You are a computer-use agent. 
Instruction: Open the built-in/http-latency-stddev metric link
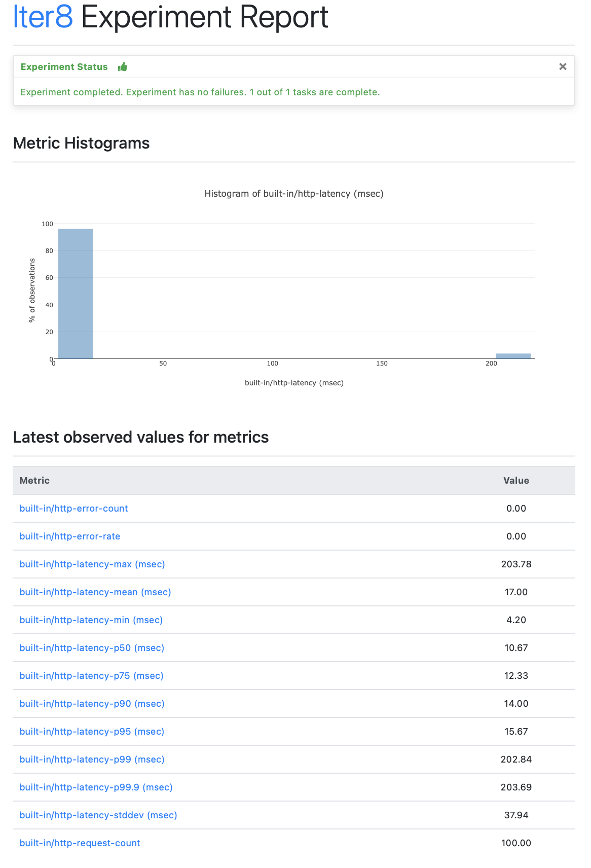pyautogui.click(x=98, y=815)
